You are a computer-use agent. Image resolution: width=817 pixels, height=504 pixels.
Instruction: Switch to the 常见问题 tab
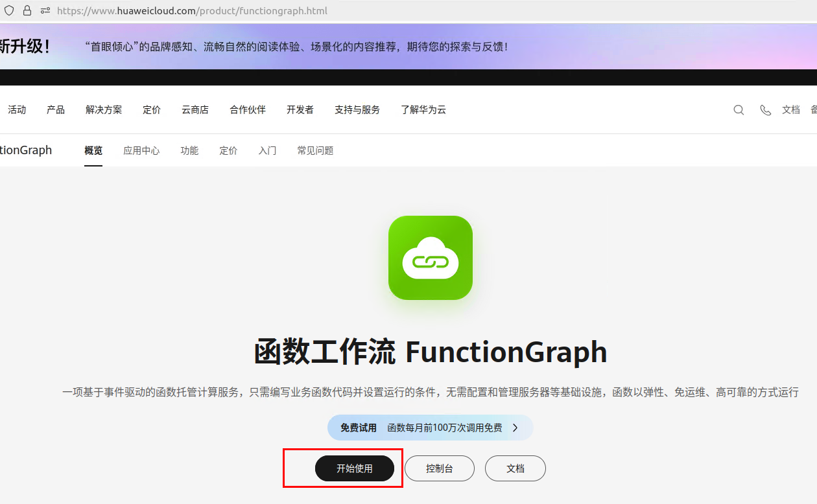[x=315, y=150]
